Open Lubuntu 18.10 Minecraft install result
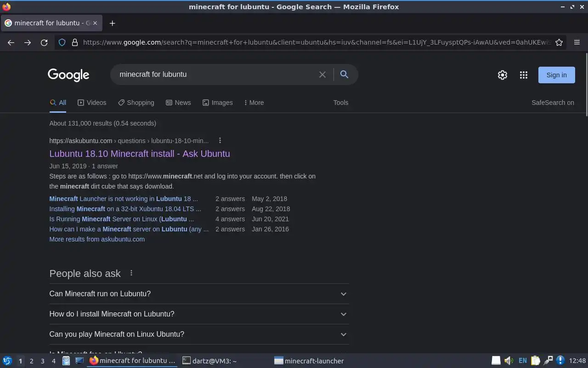This screenshot has height=368, width=588. pos(140,154)
